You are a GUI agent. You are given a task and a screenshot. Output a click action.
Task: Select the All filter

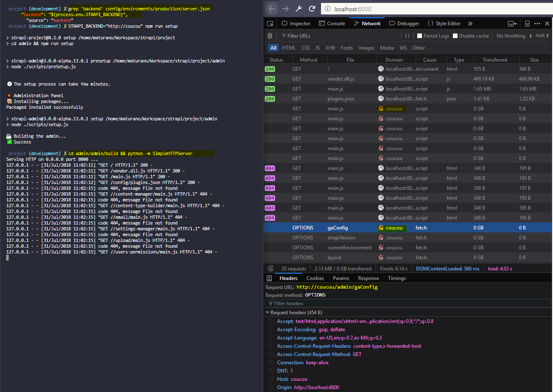273,48
